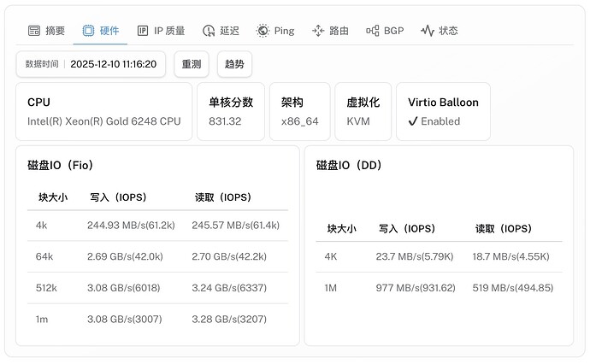The image size is (590, 364).
Task: Open the 摘要 tab
Action: point(47,31)
